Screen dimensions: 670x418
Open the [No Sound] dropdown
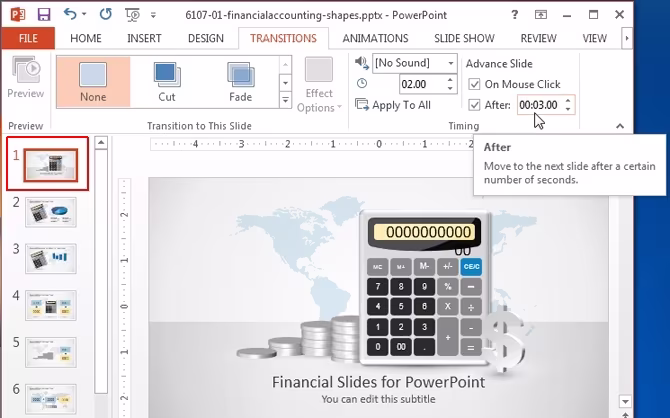tap(450, 63)
